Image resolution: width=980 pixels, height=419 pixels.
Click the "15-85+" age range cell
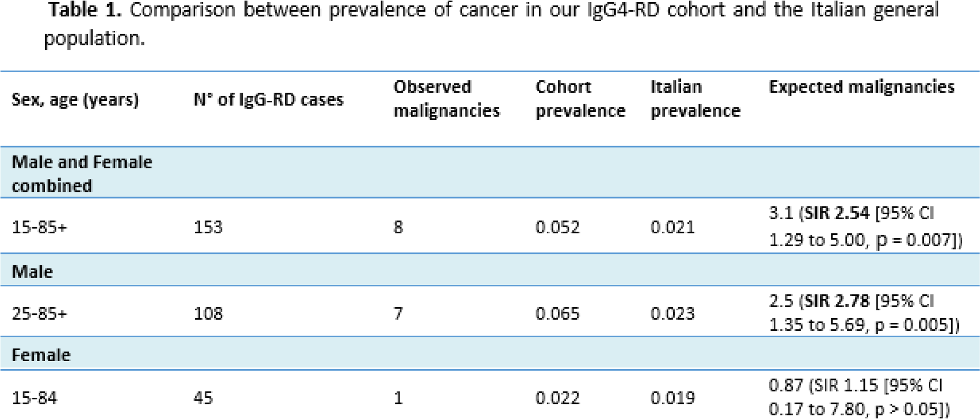coord(39,227)
